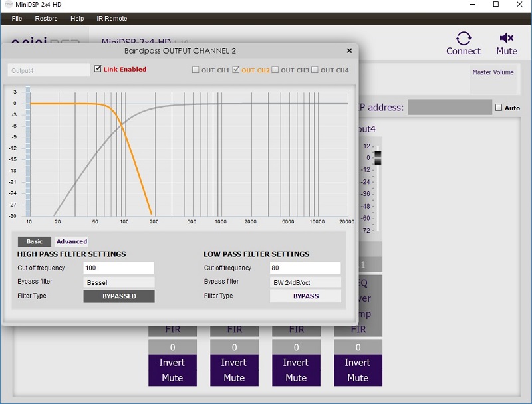Click the second channel FIR button

pyautogui.click(x=234, y=330)
